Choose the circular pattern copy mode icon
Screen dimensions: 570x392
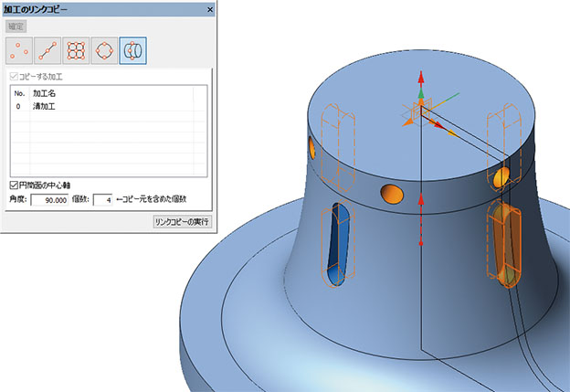[105, 49]
